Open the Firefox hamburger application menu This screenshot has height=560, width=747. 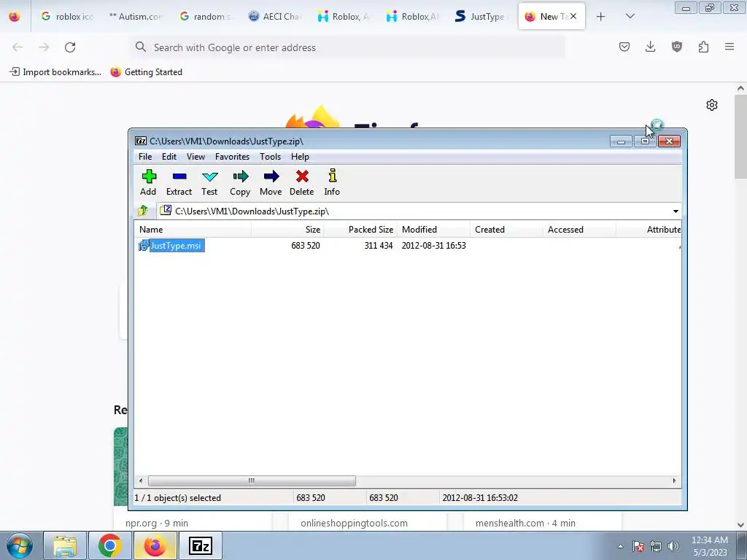click(x=729, y=47)
